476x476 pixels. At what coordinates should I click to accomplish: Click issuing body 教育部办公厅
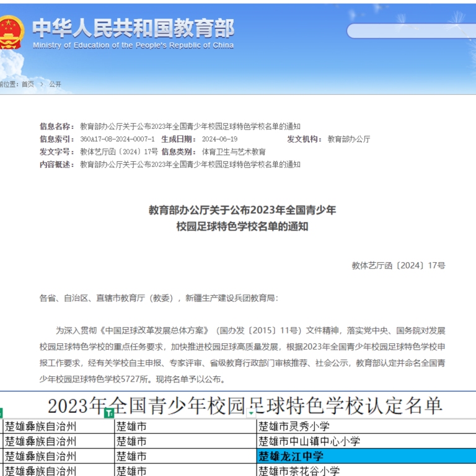349,139
